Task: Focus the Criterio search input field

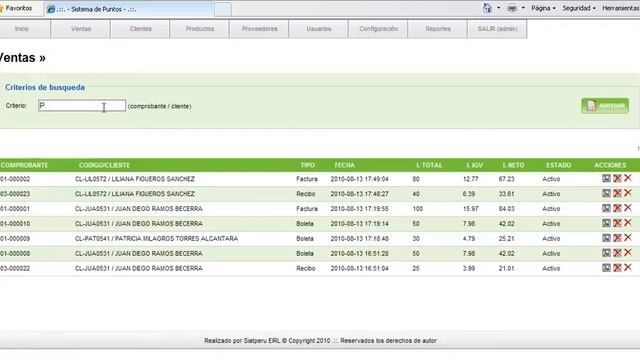Action: point(82,106)
